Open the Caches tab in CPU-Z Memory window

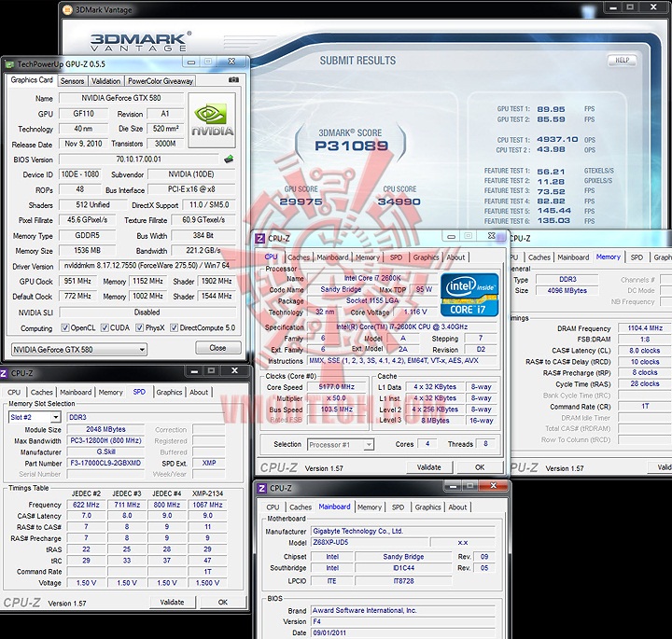point(539,257)
